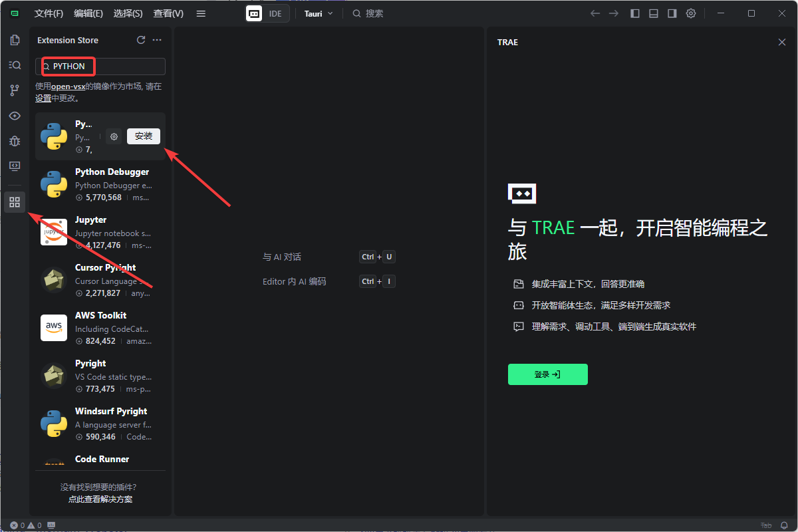Click the TRAE app logo icon
The height and width of the screenshot is (532, 798).
tap(15, 13)
